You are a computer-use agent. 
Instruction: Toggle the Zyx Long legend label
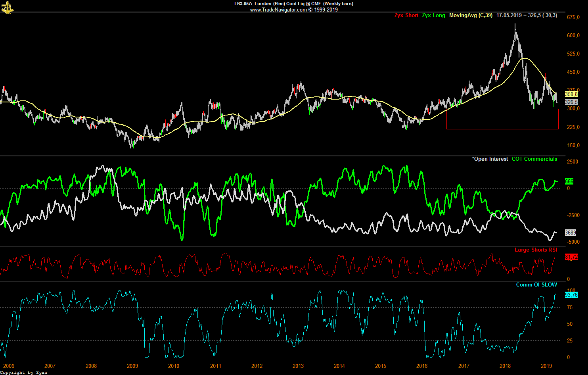(x=433, y=15)
